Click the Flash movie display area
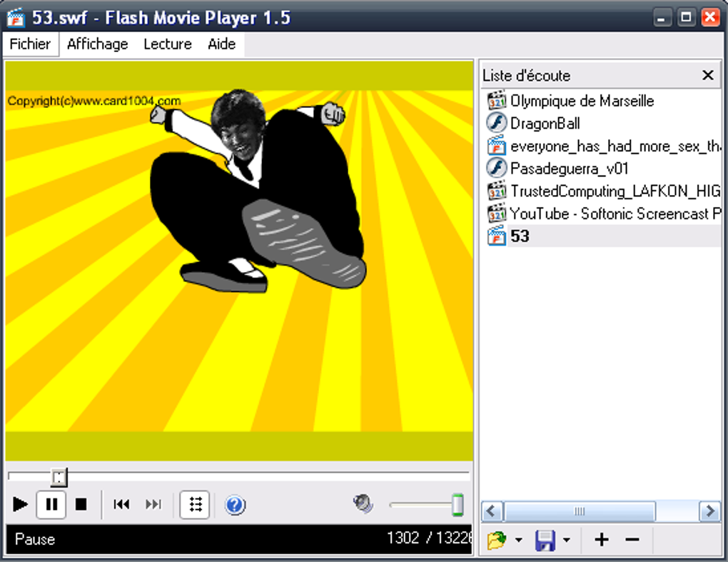Image resolution: width=728 pixels, height=562 pixels. click(x=239, y=261)
